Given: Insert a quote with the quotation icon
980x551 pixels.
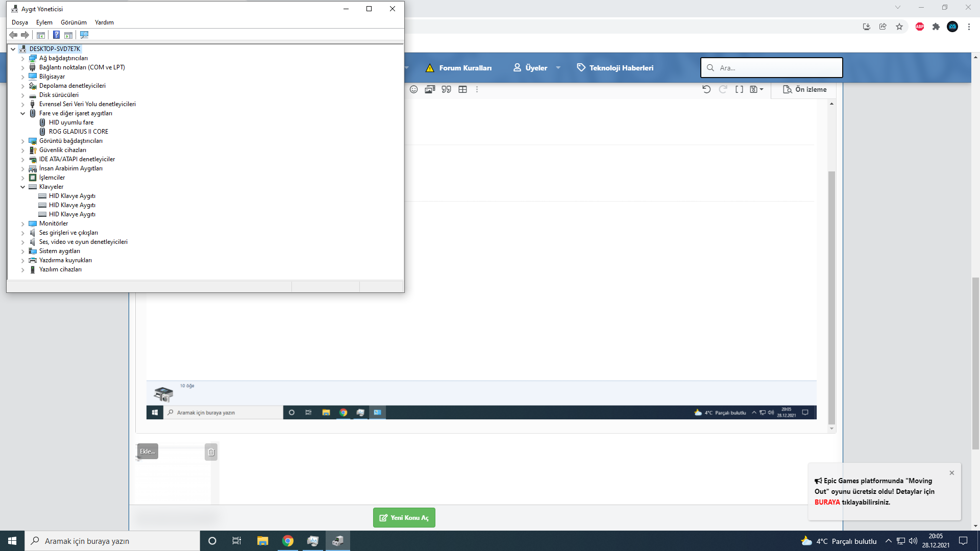Looking at the screenshot, I should click(446, 89).
